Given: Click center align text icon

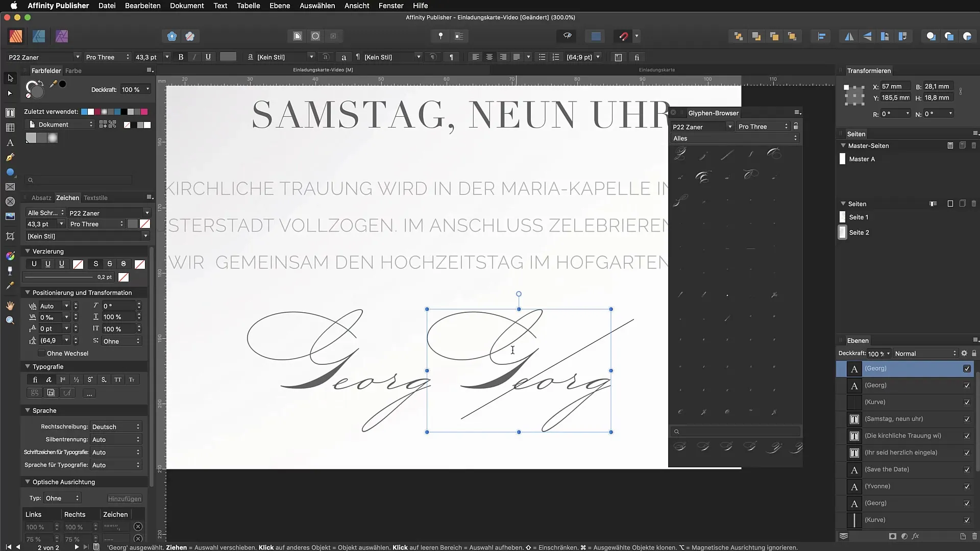Looking at the screenshot, I should coord(489,57).
